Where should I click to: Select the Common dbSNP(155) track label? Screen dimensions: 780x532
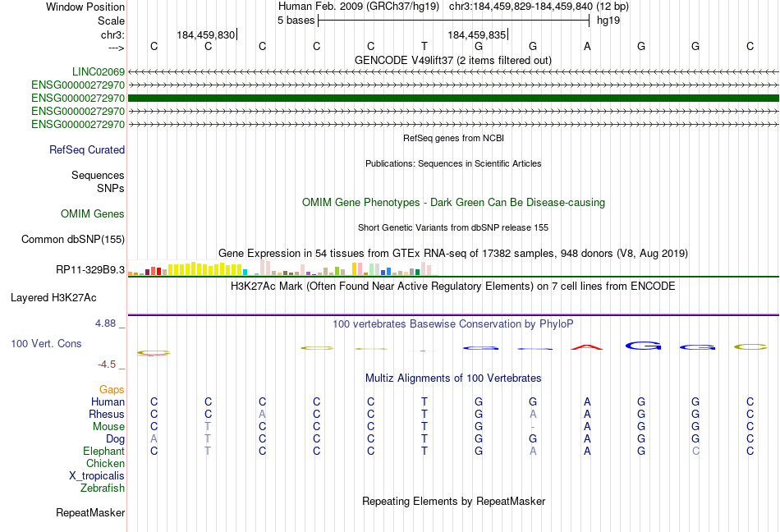tap(73, 239)
